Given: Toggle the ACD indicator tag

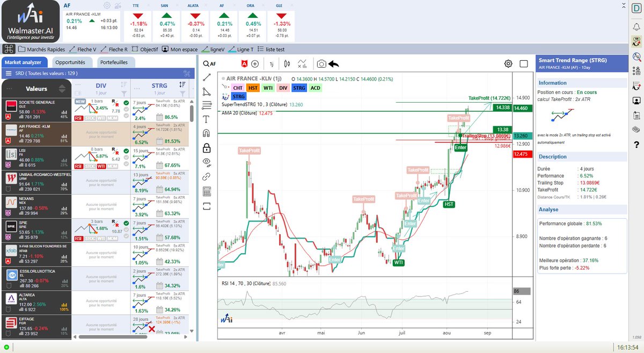Looking at the screenshot, I should [x=316, y=88].
